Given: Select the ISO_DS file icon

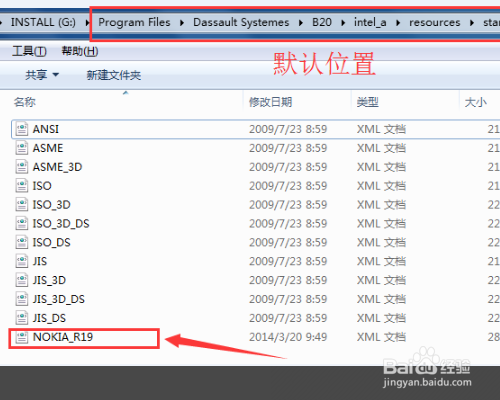Looking at the screenshot, I should 22,242.
